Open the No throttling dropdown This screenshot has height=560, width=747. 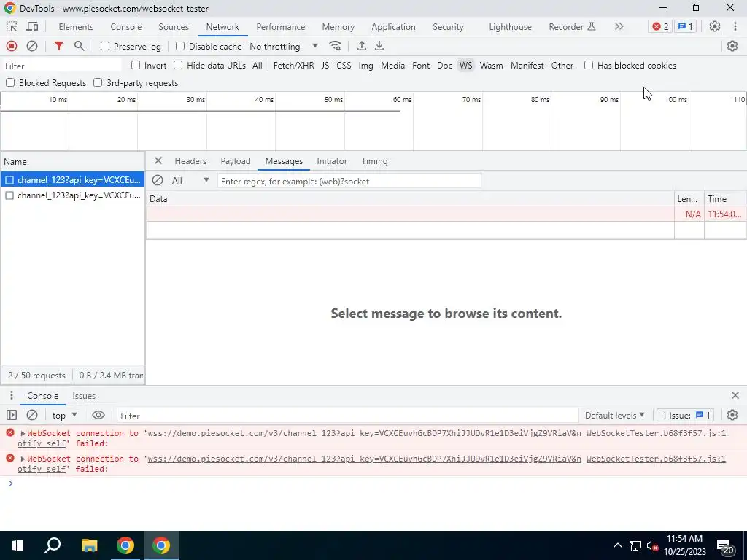[x=284, y=46]
